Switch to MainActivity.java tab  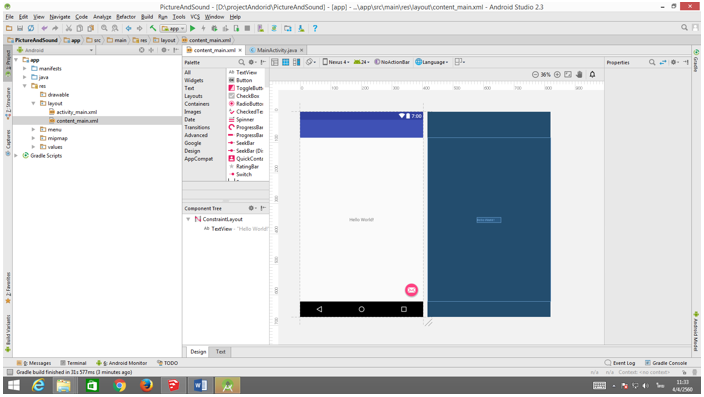tap(277, 50)
